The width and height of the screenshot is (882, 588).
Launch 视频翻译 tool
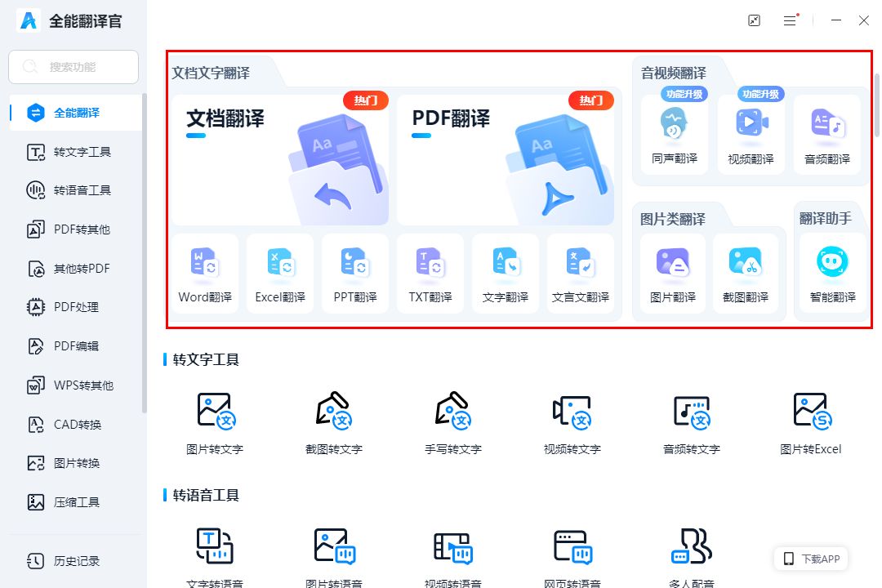click(751, 135)
